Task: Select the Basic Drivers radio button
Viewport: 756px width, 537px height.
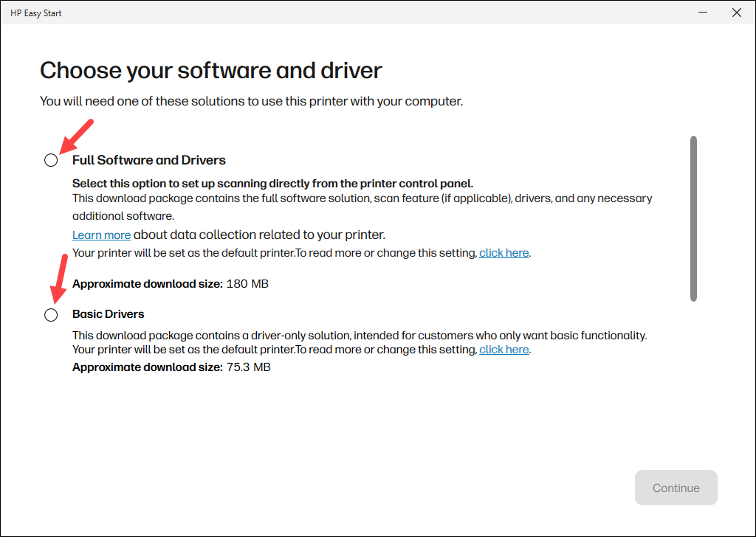Action: click(x=51, y=315)
